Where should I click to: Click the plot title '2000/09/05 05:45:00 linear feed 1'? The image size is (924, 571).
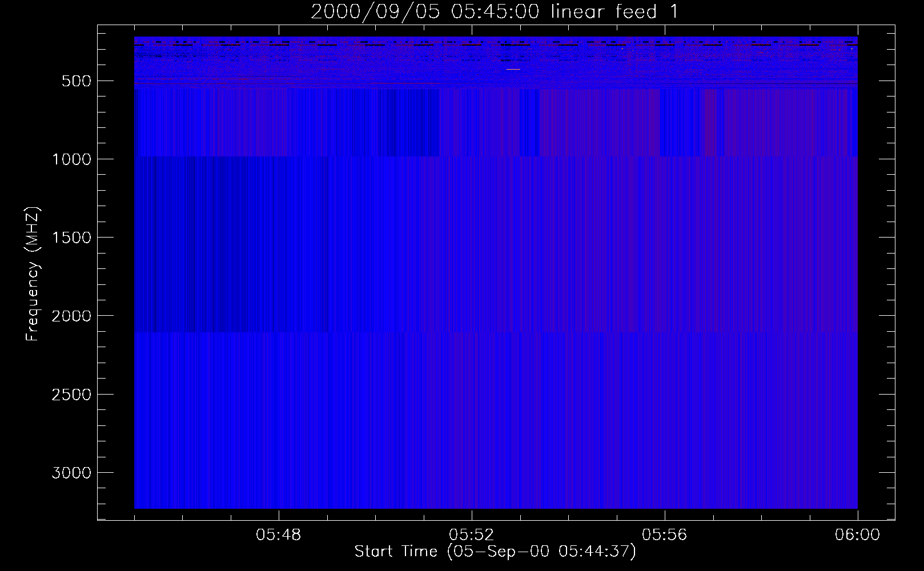(495, 11)
